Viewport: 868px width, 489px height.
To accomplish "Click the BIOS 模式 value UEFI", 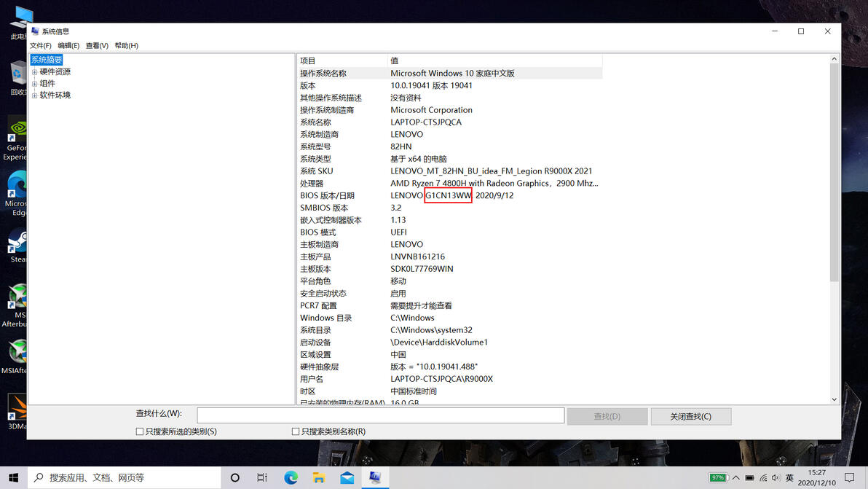I will [x=398, y=232].
